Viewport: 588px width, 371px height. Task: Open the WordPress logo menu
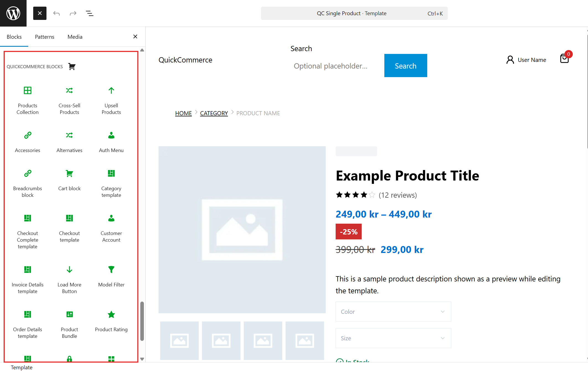click(13, 13)
